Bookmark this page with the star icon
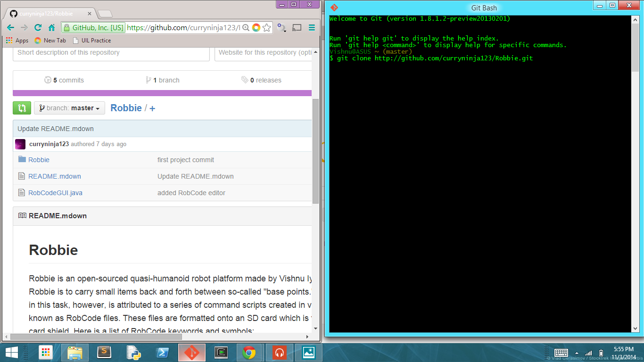Viewport: 644px width, 362px height. tap(267, 28)
